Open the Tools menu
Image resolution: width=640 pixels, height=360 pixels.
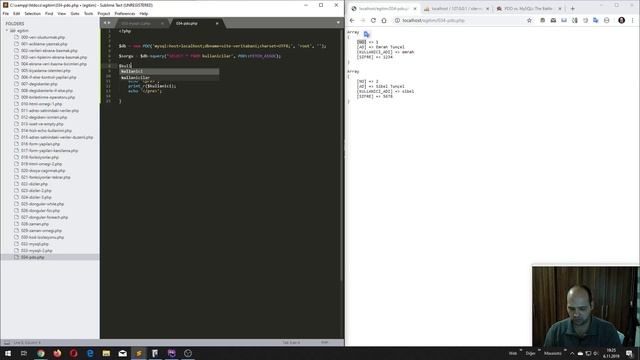(89, 13)
